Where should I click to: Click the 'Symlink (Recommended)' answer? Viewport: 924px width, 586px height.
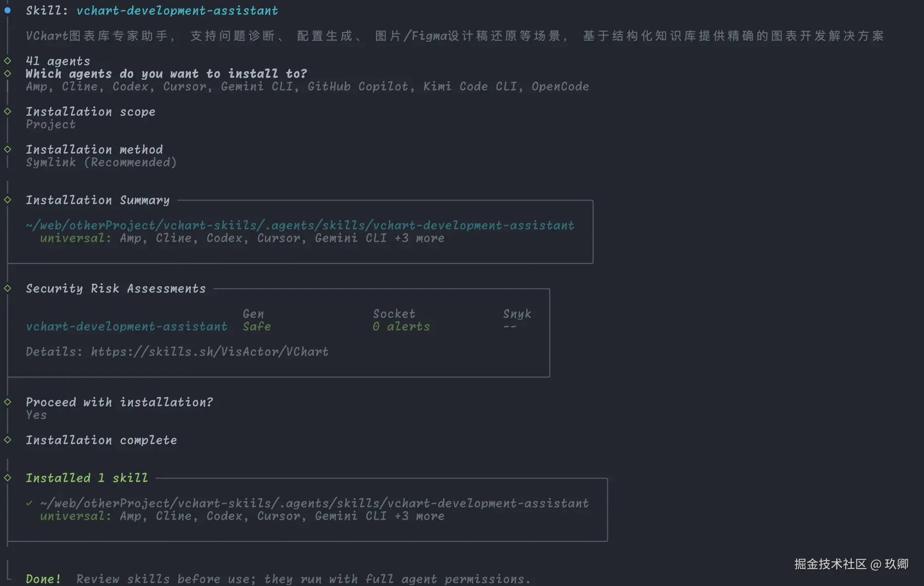[101, 162]
